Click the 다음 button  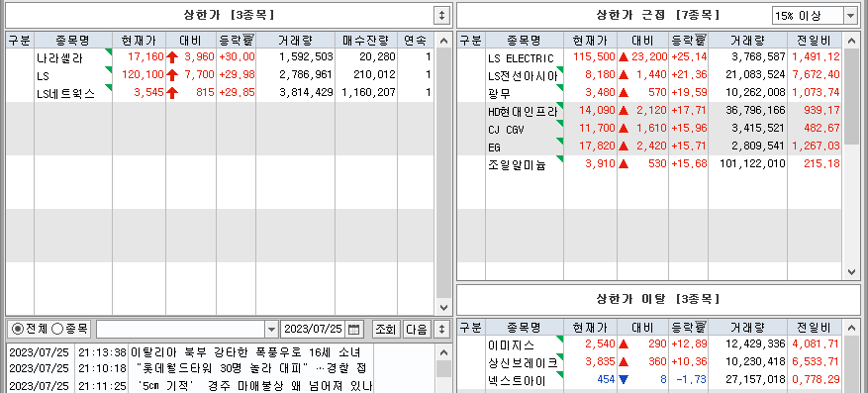coord(417,330)
